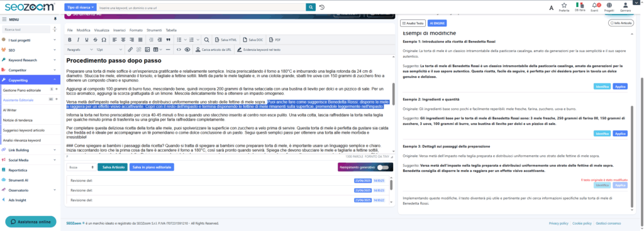Insert a table
The image size is (644, 231).
pyautogui.click(x=156, y=50)
